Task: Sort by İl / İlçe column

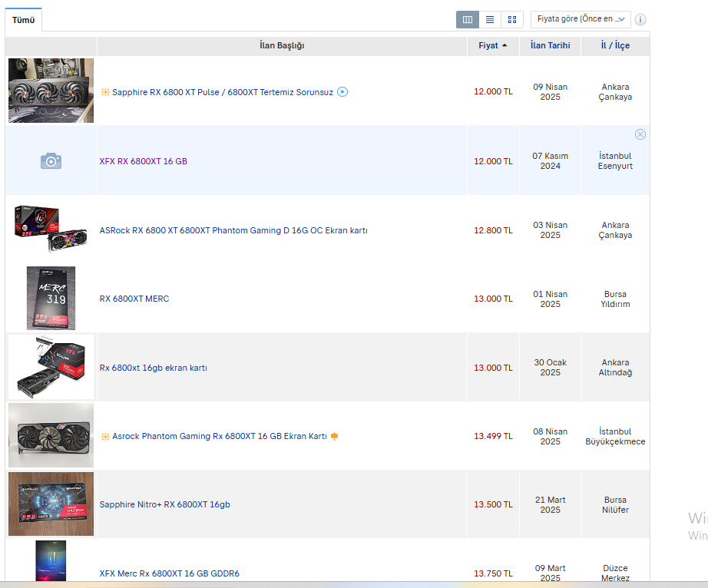Action: [x=615, y=45]
